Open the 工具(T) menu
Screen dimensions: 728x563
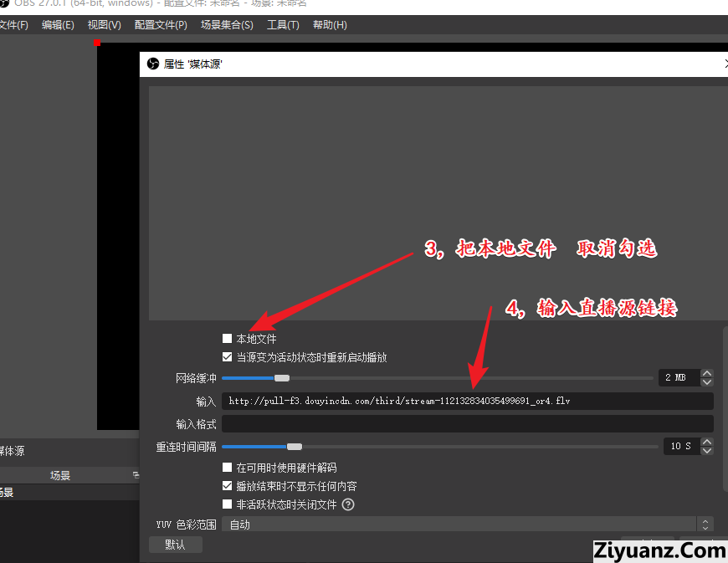pos(283,25)
